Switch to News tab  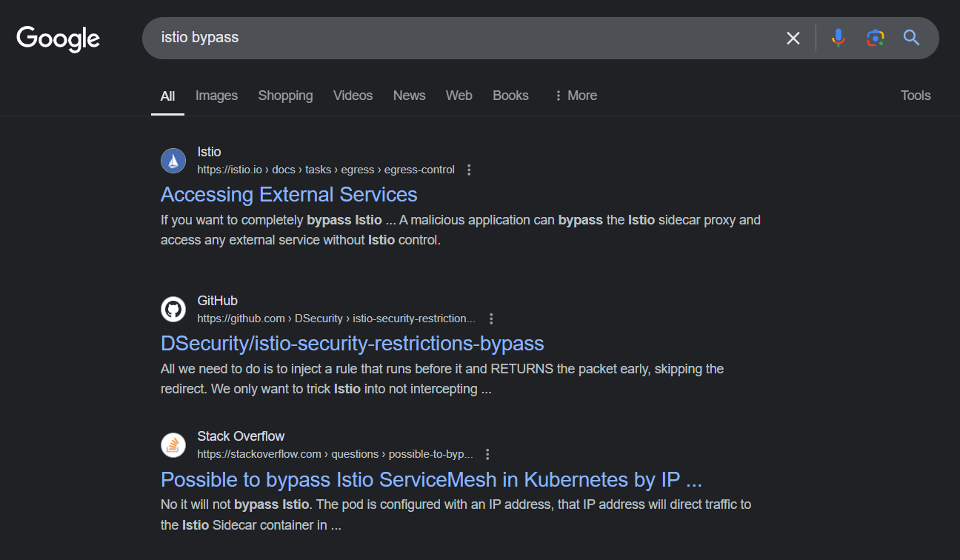[409, 96]
